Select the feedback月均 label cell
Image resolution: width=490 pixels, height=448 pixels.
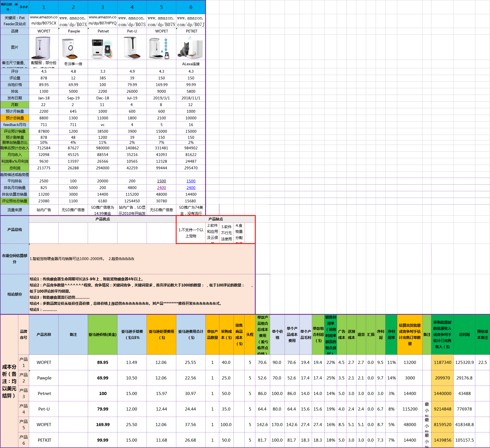point(15,125)
